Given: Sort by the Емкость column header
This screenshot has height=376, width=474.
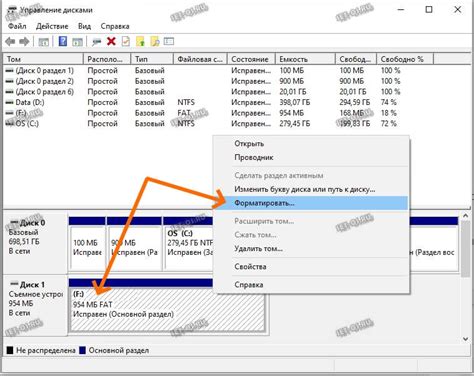Looking at the screenshot, I should (x=305, y=59).
